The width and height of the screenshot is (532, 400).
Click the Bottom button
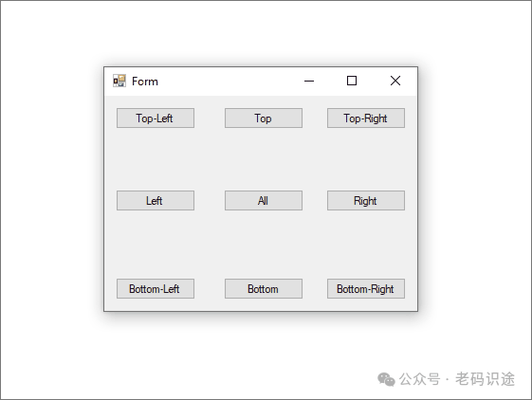[264, 289]
